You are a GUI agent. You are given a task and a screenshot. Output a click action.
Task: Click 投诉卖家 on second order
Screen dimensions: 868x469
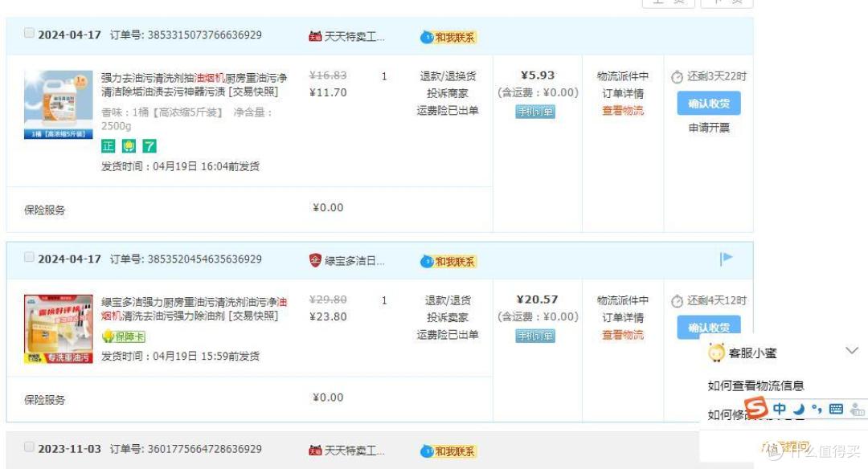448,317
